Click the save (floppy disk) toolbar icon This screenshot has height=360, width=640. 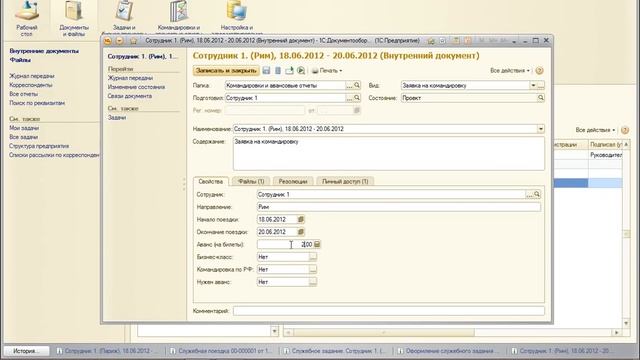coord(266,71)
